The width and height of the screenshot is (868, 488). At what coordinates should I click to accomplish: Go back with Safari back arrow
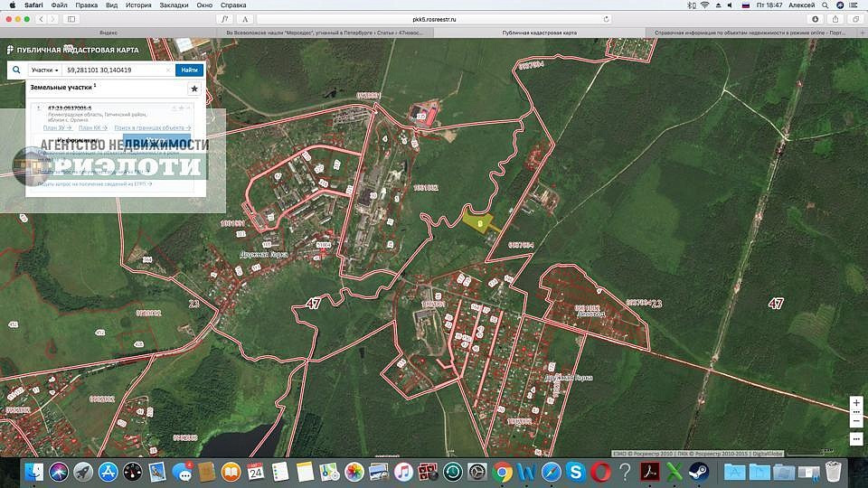(x=41, y=19)
